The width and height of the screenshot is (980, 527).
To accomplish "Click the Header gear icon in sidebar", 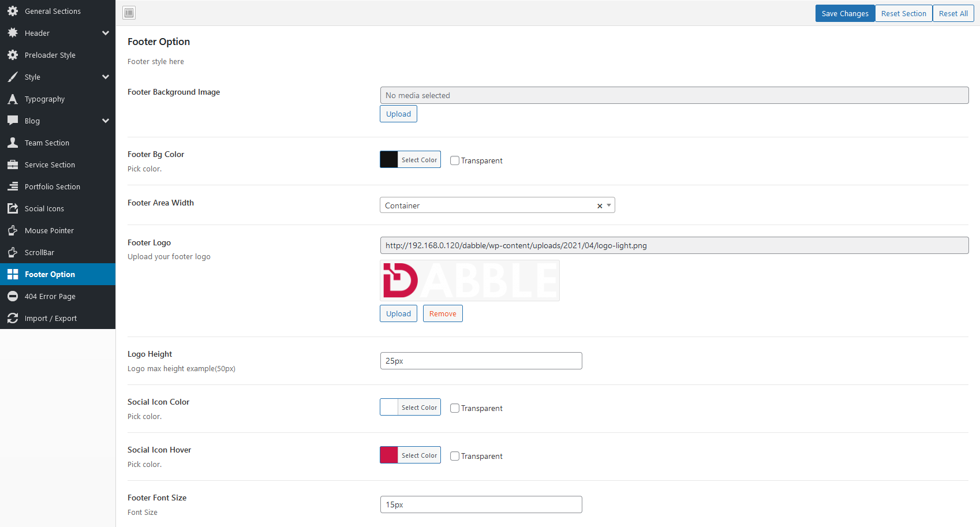I will click(x=13, y=33).
